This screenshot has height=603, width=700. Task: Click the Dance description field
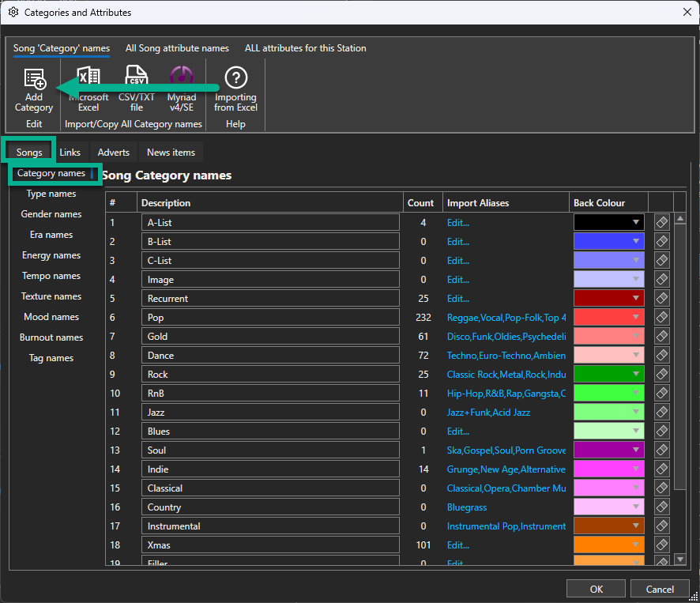[270, 355]
